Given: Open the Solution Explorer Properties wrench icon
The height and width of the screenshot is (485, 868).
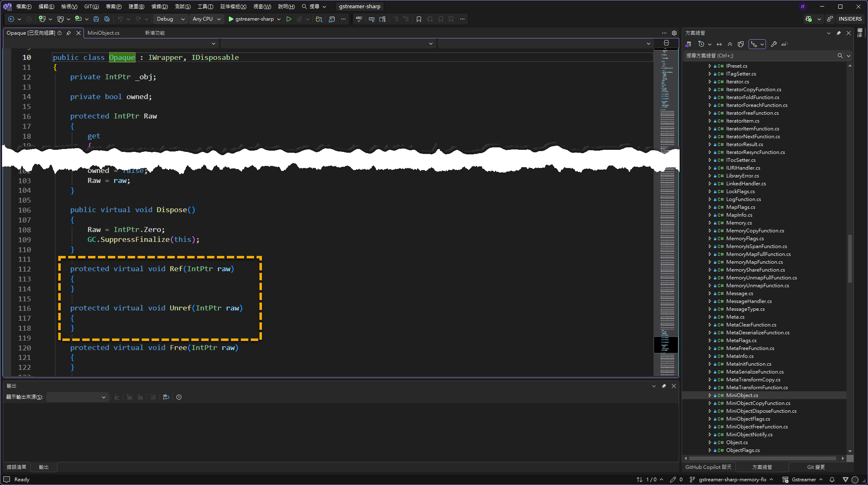Looking at the screenshot, I should tap(774, 44).
